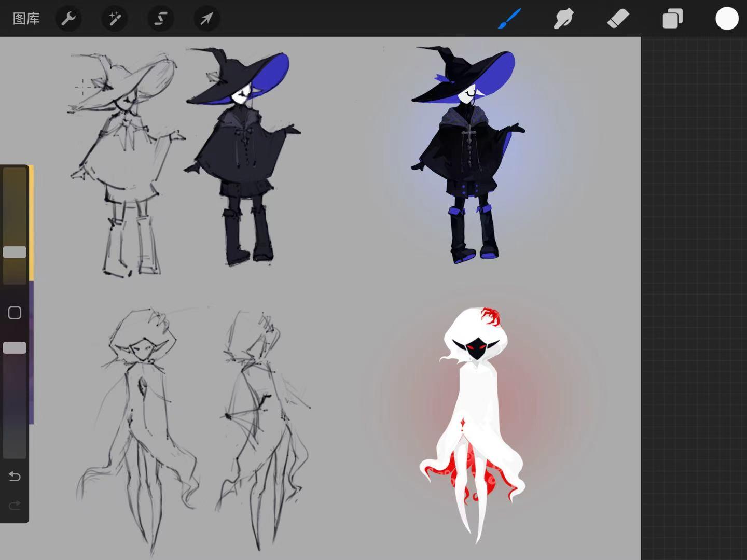Activate the Selection tool

[x=160, y=19]
